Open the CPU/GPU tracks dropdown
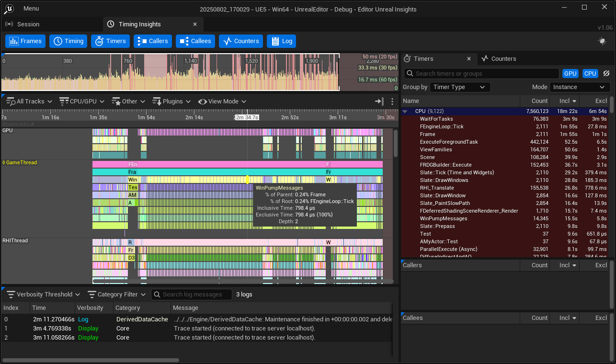 pyautogui.click(x=81, y=102)
